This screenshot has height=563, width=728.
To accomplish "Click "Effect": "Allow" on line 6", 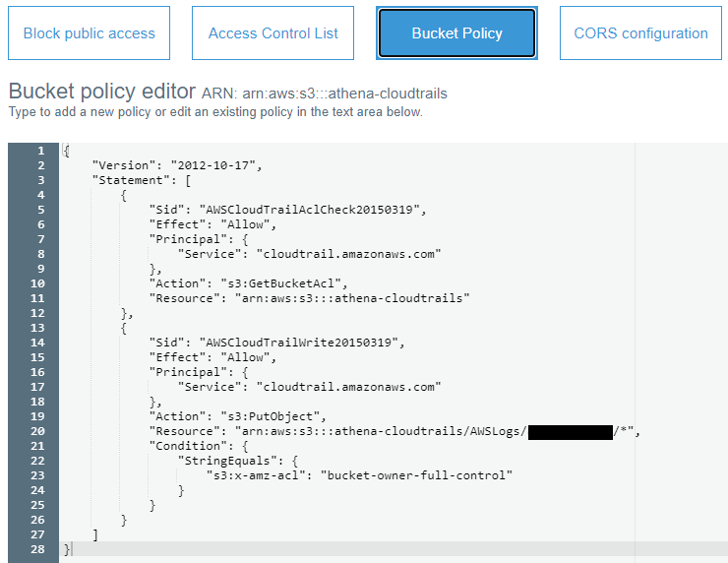I will (212, 224).
